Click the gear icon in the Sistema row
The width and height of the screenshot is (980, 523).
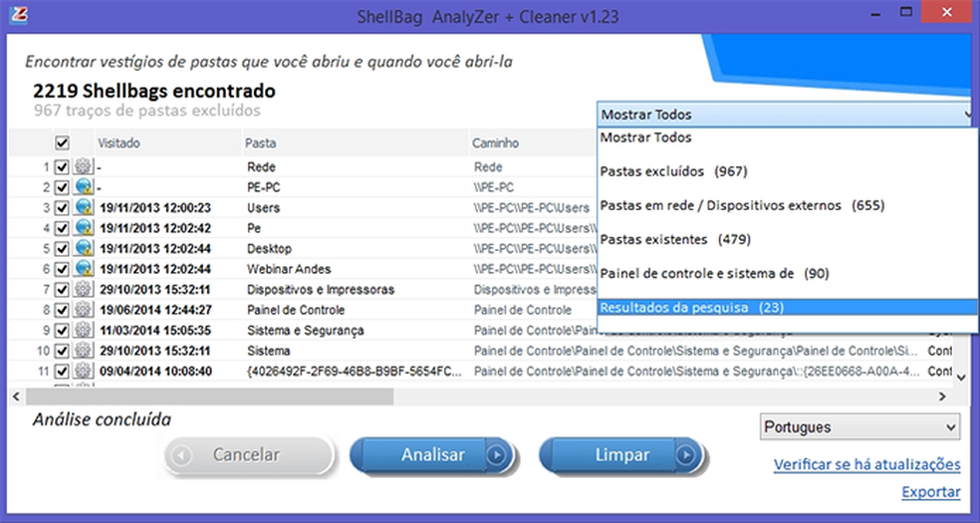coord(83,351)
